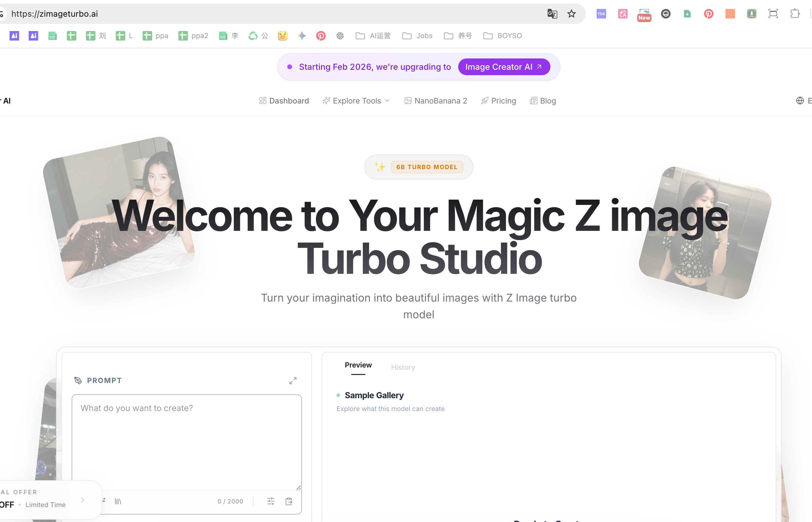Click the Image Creator AI button
Viewport: 812px width, 522px height.
point(504,67)
